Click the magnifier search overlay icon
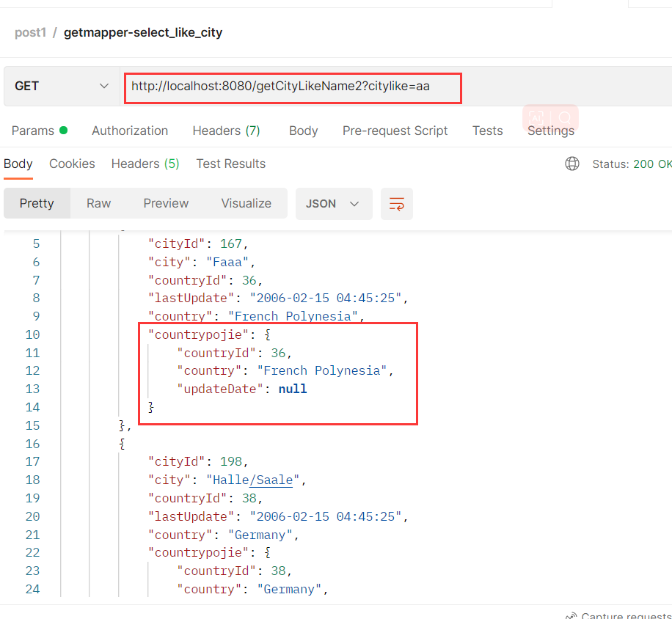 click(x=564, y=117)
